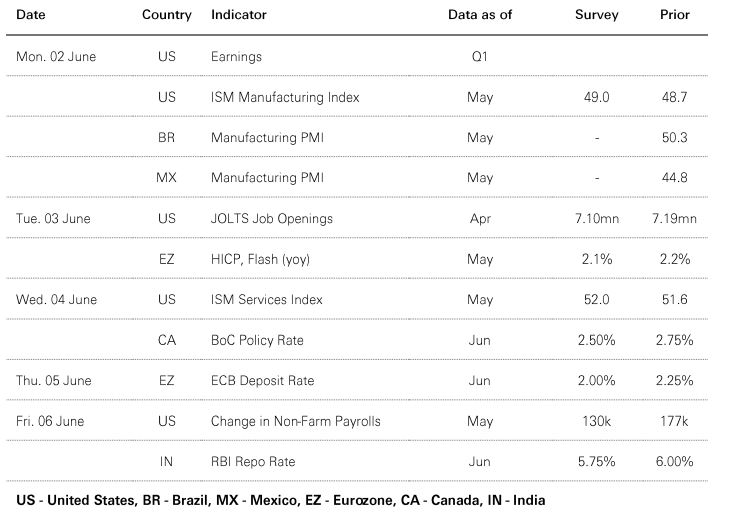Screen dimensions: 747x532
Task: Click the Country column header
Action: [x=167, y=15]
